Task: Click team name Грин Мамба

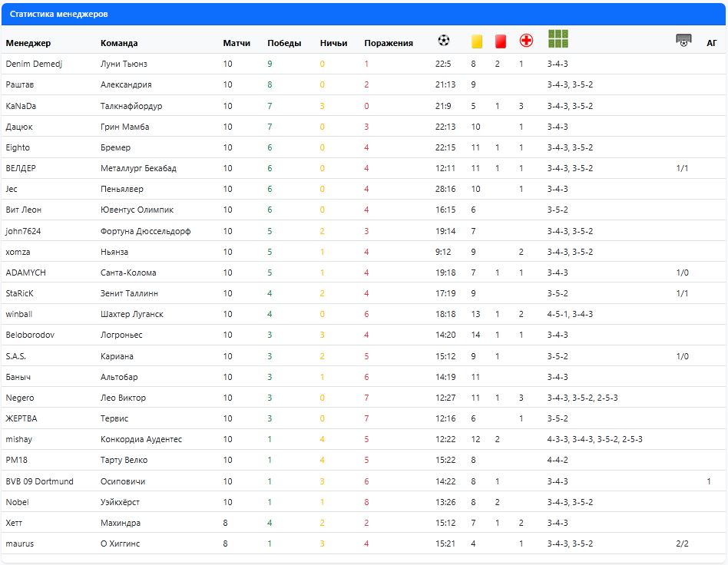Action: click(124, 127)
